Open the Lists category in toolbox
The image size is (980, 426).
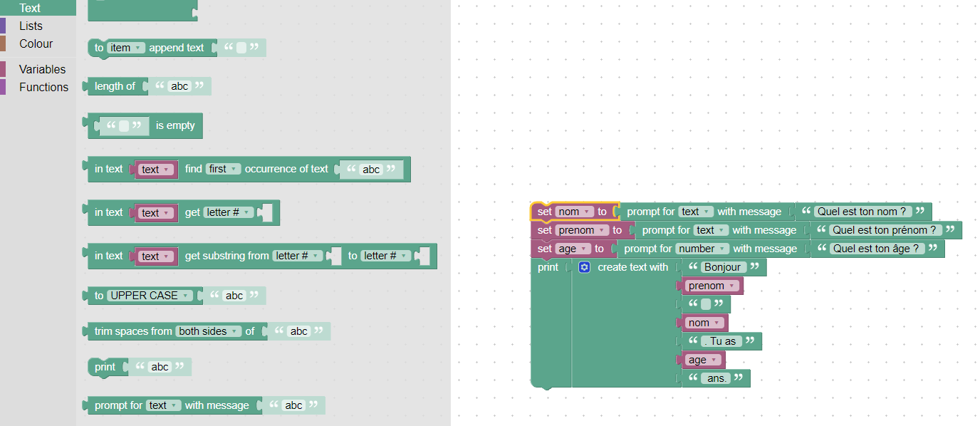[31, 26]
